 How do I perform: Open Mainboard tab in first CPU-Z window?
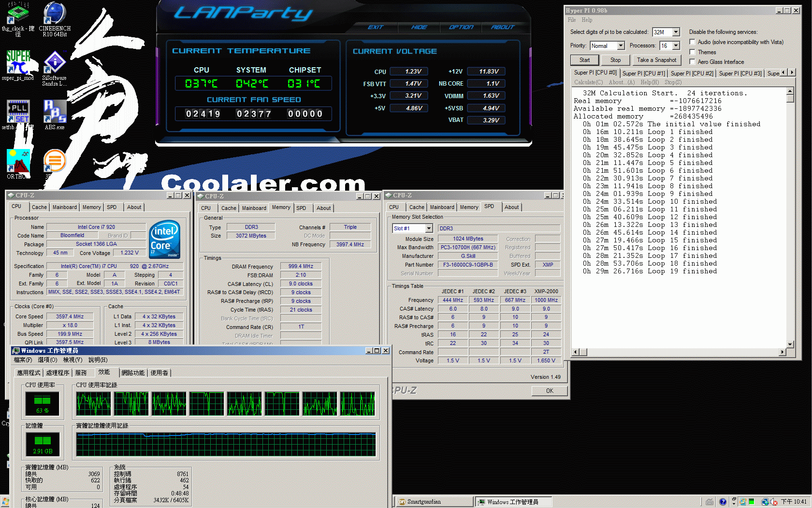tap(65, 207)
